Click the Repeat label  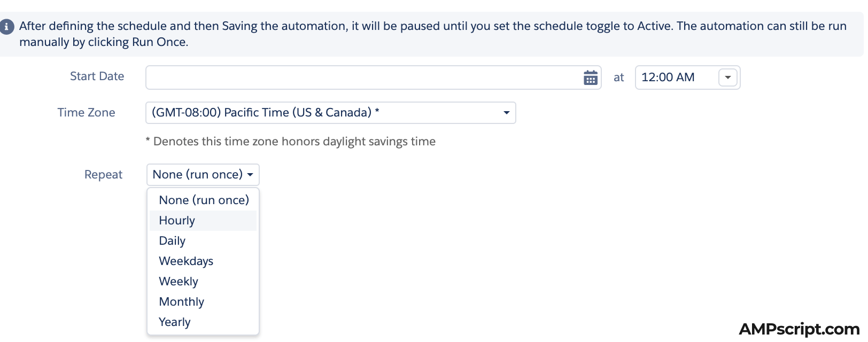point(103,174)
